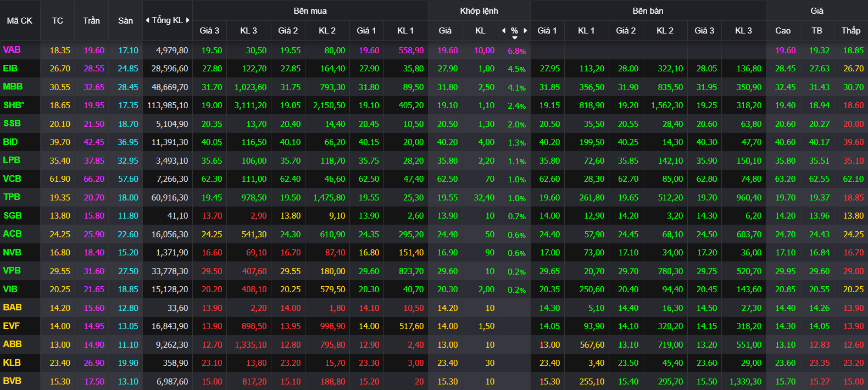Click the KL header under Khớp lệnh
Image resolution: width=868 pixels, height=390 pixels.
click(480, 31)
